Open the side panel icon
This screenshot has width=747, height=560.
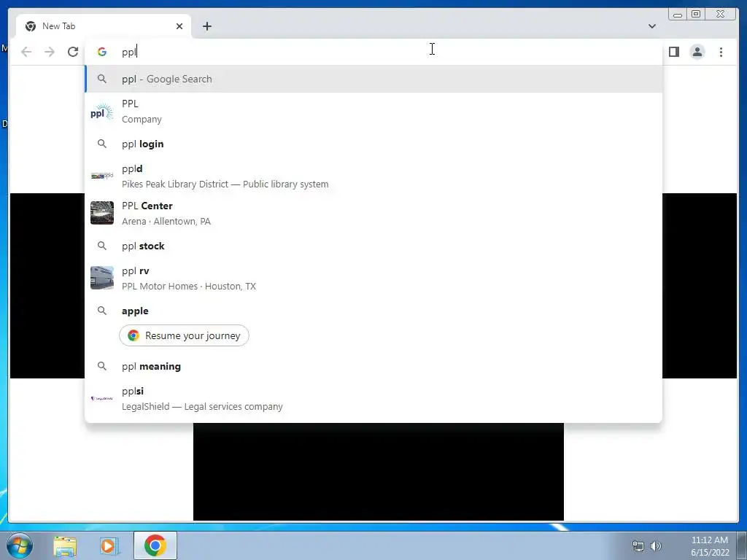[673, 52]
